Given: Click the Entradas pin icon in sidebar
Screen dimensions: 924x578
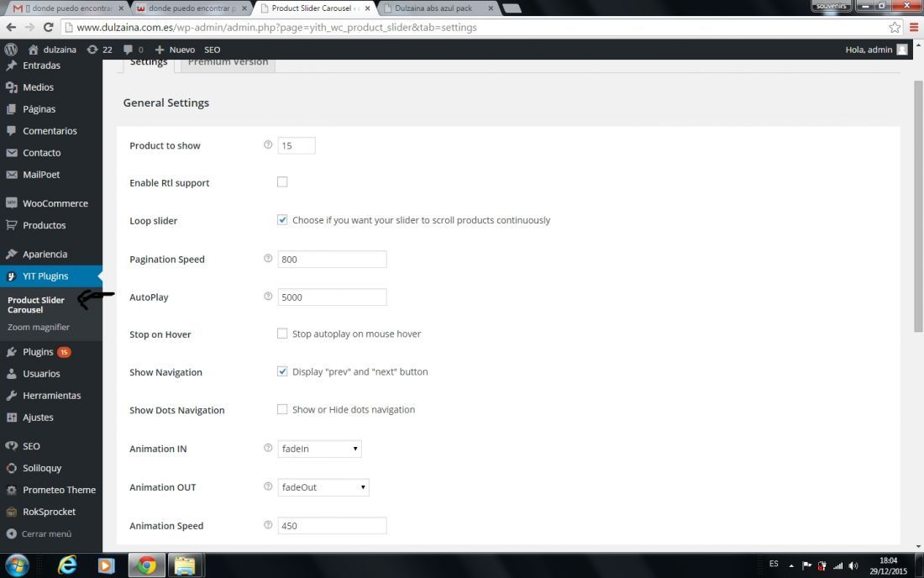Looking at the screenshot, I should tap(11, 66).
